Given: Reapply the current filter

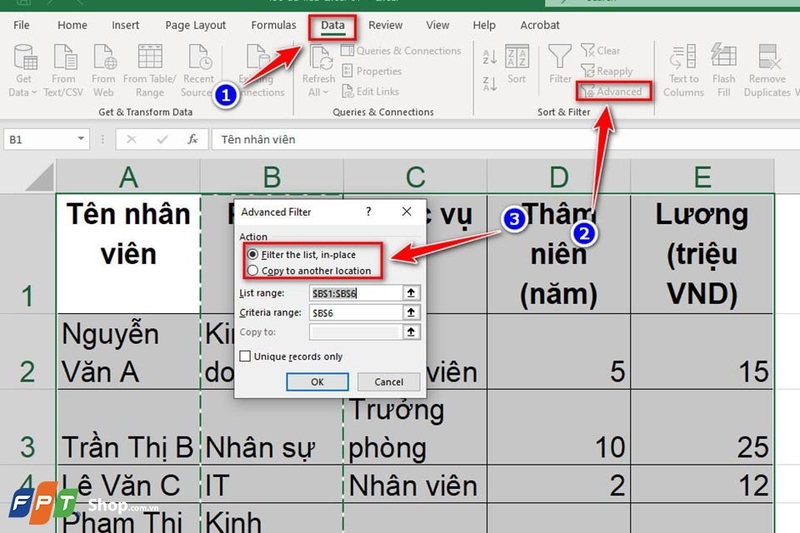Looking at the screenshot, I should pyautogui.click(x=607, y=71).
